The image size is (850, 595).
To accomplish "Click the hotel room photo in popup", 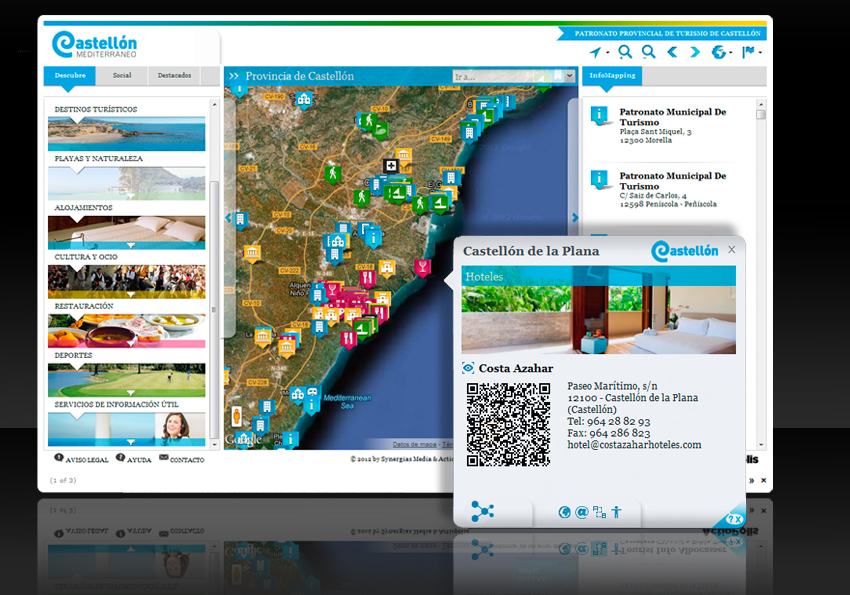I will point(598,320).
